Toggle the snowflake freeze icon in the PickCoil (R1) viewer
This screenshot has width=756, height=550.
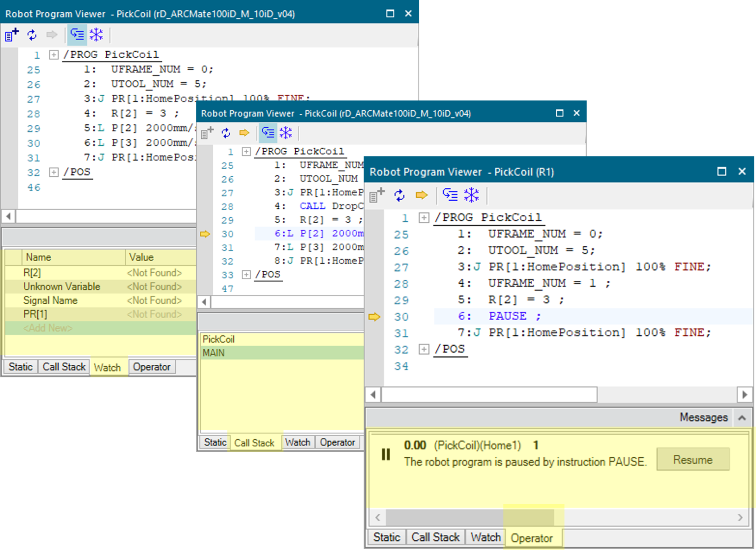point(471,195)
